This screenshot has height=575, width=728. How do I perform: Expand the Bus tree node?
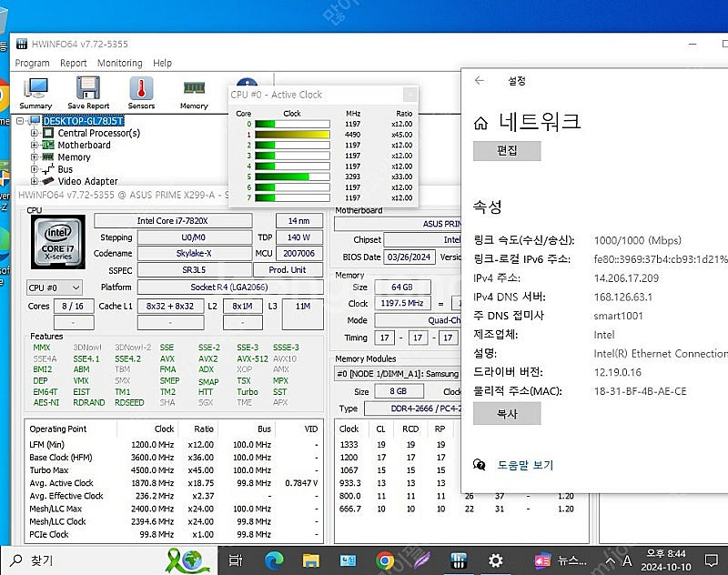[x=34, y=169]
